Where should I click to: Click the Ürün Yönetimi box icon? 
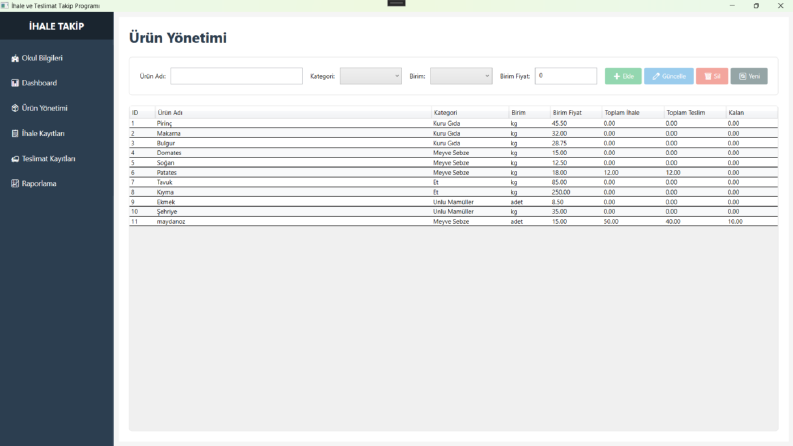15,108
